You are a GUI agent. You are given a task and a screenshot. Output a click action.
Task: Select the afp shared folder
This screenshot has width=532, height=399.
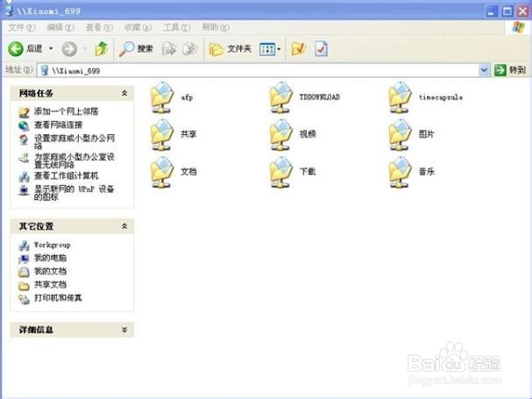(x=172, y=97)
